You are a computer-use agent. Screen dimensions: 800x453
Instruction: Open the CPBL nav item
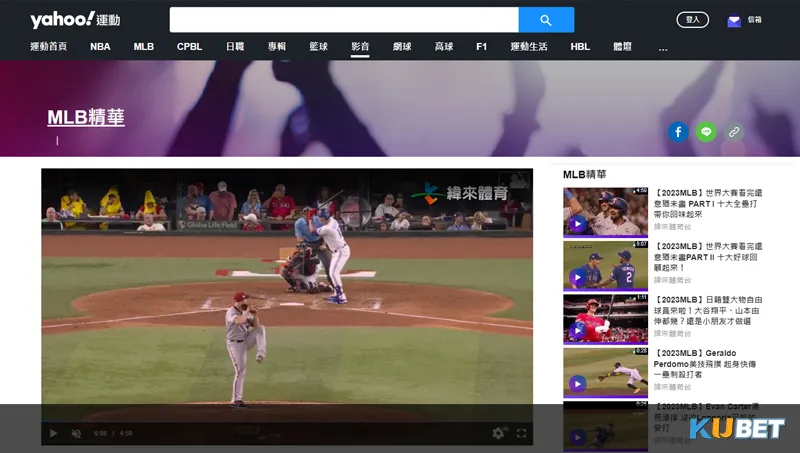point(189,46)
